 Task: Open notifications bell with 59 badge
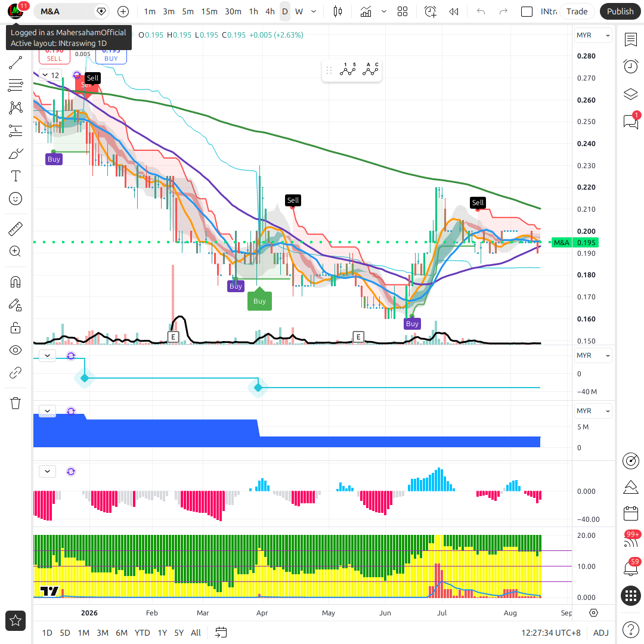(630, 568)
